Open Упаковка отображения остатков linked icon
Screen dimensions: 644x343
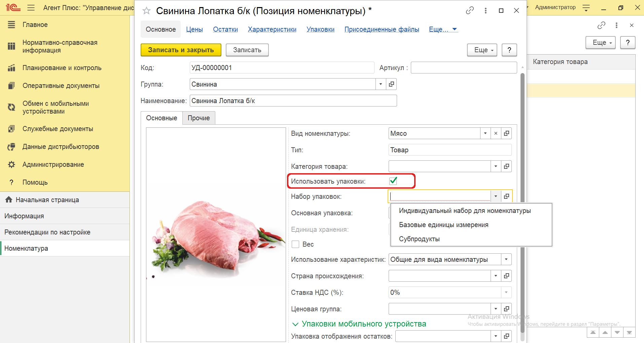point(506,336)
